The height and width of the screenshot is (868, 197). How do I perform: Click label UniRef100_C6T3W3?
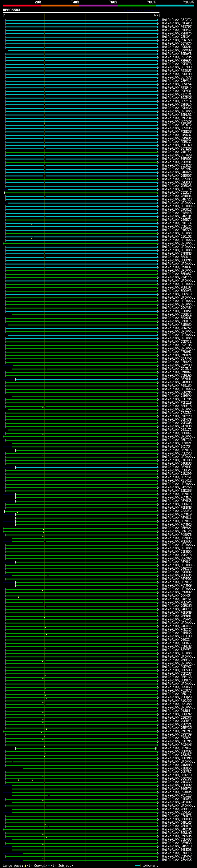pos(177,67)
